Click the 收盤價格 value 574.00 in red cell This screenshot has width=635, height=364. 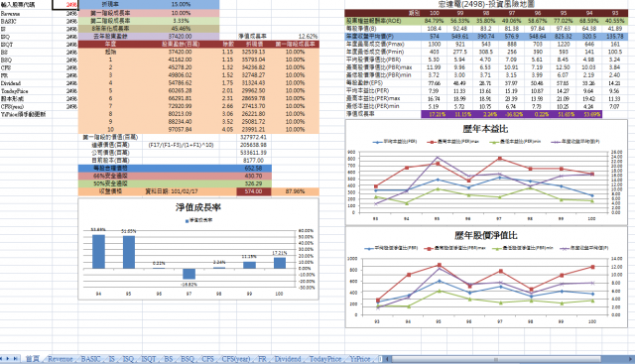click(x=254, y=191)
